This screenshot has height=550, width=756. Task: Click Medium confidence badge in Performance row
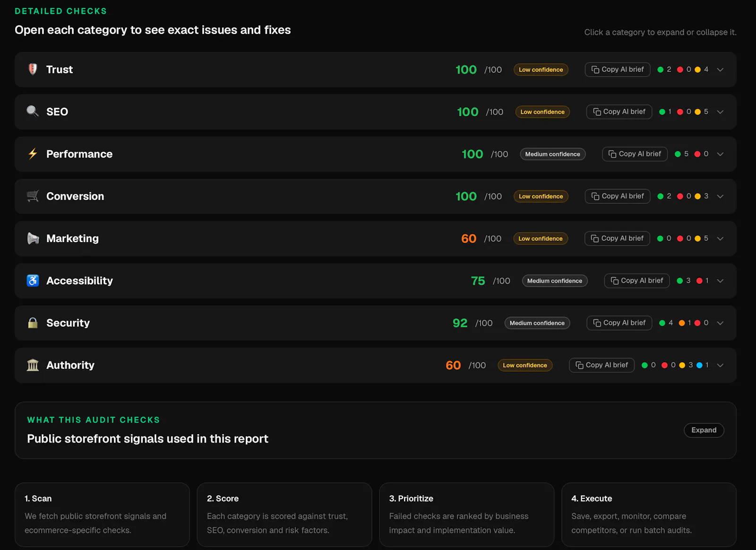553,154
